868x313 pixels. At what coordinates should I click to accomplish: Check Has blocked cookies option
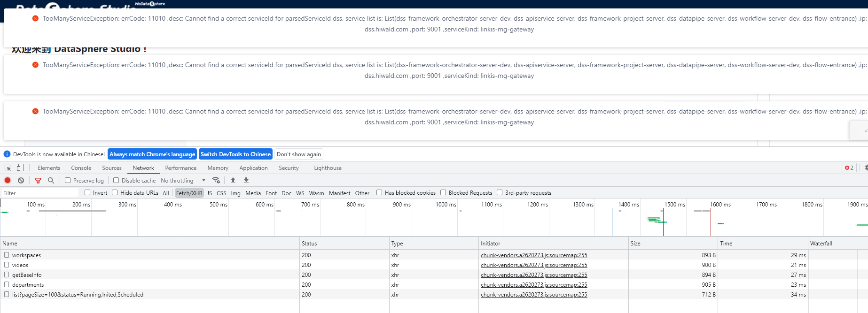tap(379, 192)
